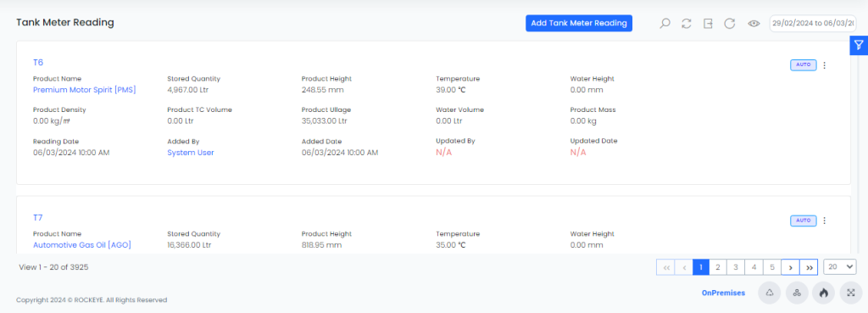Click Add Tank Meter Reading button
The width and height of the screenshot is (868, 313).
[578, 23]
